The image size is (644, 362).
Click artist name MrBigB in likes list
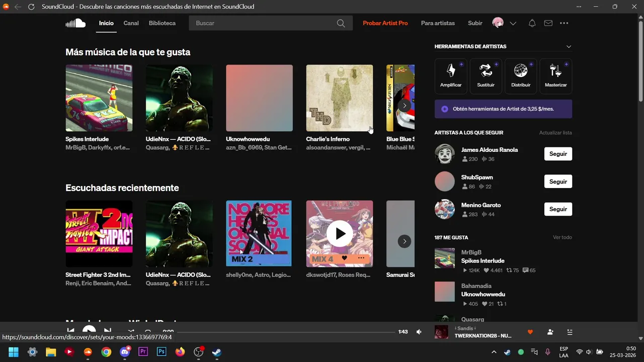[x=471, y=252]
